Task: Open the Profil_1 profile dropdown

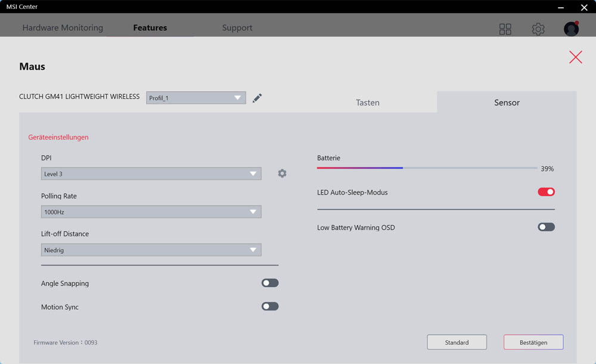Action: [x=195, y=98]
